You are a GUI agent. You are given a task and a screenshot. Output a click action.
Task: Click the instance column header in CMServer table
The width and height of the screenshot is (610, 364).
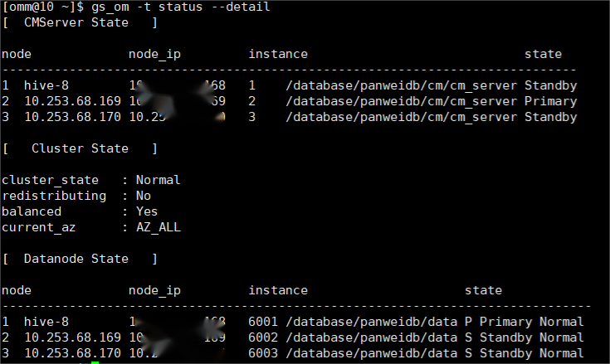point(278,54)
